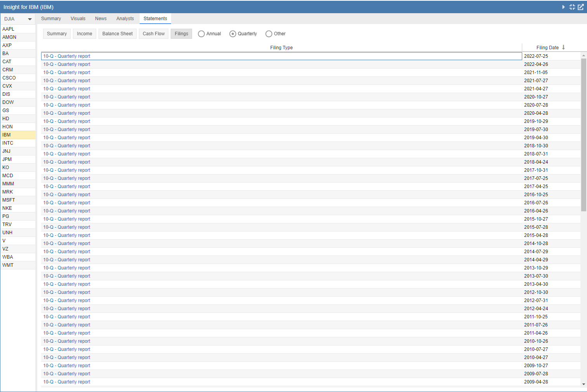Switch to the News tab
The height and width of the screenshot is (392, 587).
[x=101, y=19]
